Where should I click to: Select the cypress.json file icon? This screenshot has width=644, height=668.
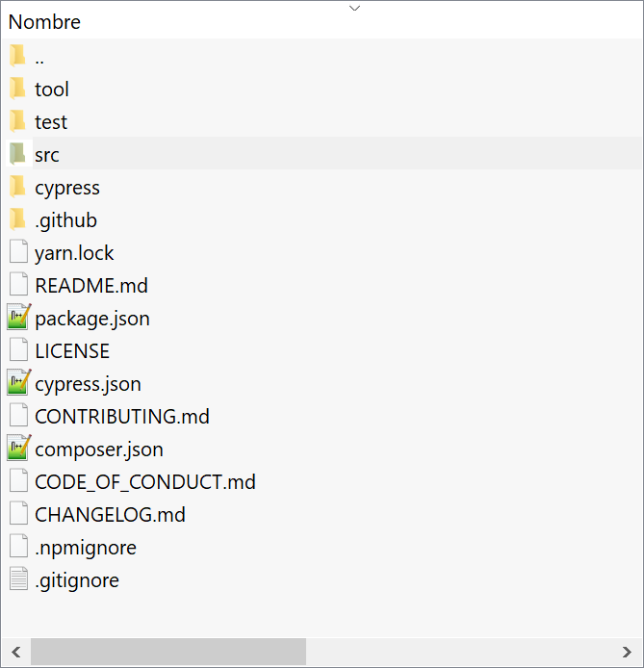[18, 382]
